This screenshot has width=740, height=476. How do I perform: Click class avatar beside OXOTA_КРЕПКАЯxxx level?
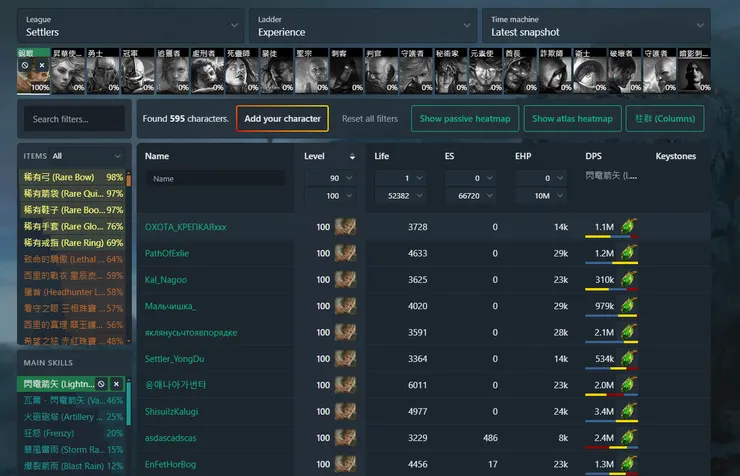click(345, 227)
